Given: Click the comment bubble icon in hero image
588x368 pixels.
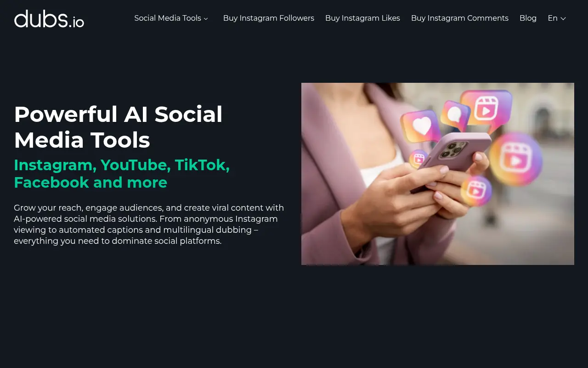Looking at the screenshot, I should click(455, 115).
